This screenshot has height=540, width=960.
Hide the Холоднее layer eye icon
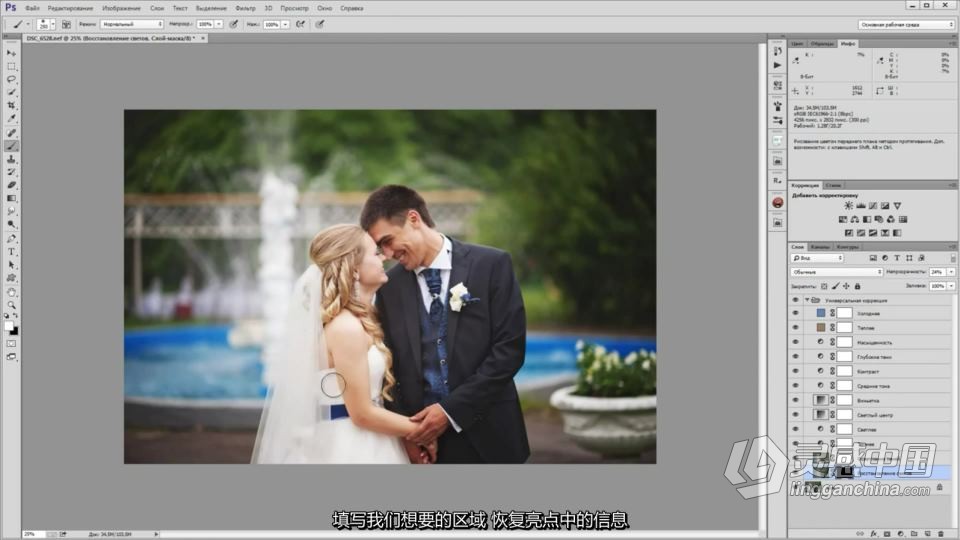[795, 313]
